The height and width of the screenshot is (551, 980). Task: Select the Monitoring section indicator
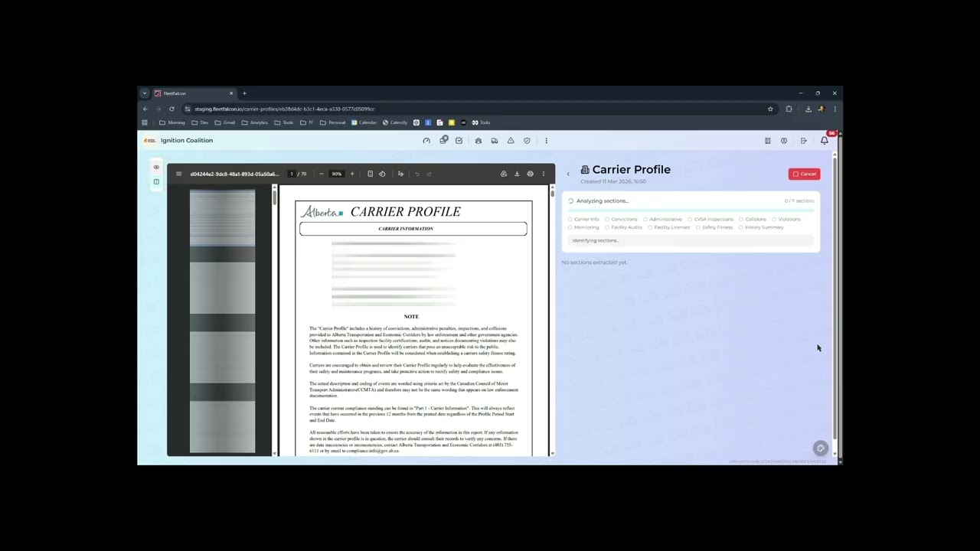583,227
